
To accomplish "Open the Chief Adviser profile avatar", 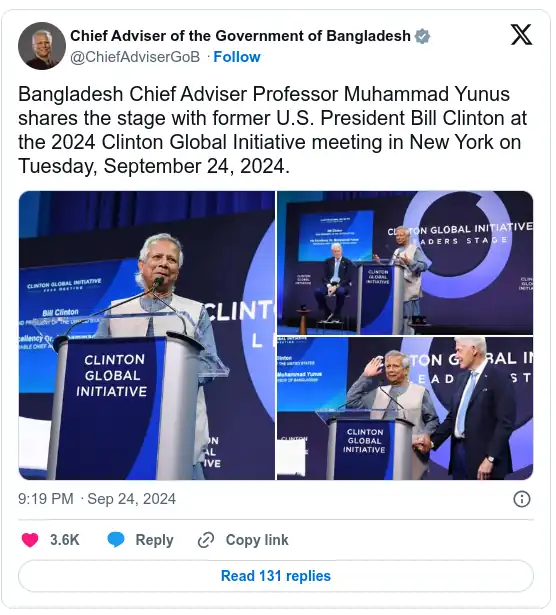I will click(42, 46).
